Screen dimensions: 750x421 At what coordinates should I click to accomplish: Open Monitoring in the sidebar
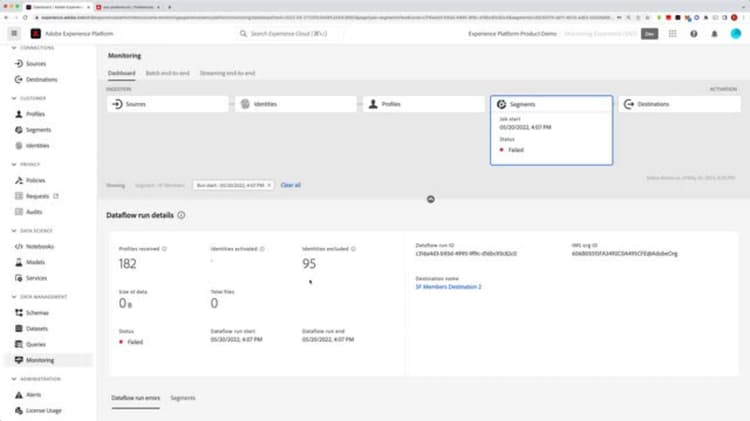pyautogui.click(x=48, y=360)
